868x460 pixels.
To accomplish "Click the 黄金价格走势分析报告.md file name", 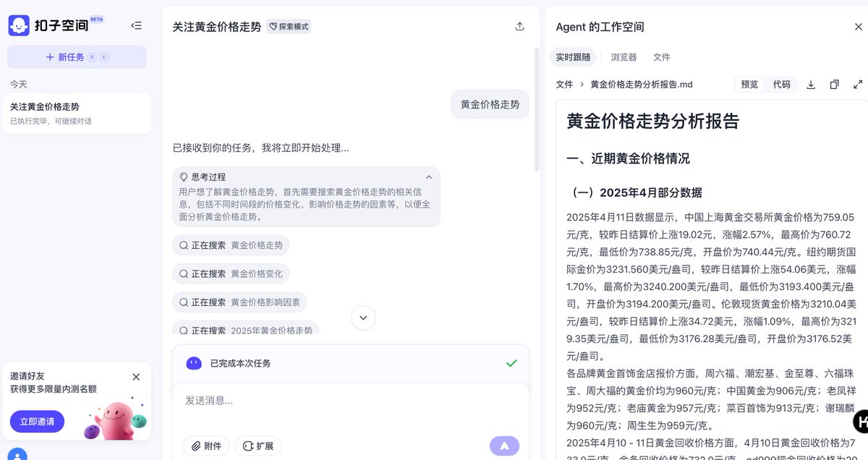I will pyautogui.click(x=642, y=85).
